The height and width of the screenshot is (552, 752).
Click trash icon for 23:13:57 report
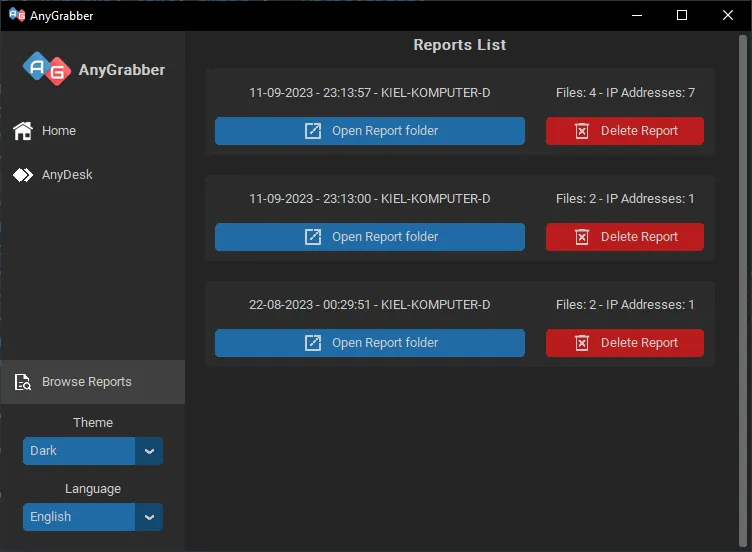(x=582, y=131)
